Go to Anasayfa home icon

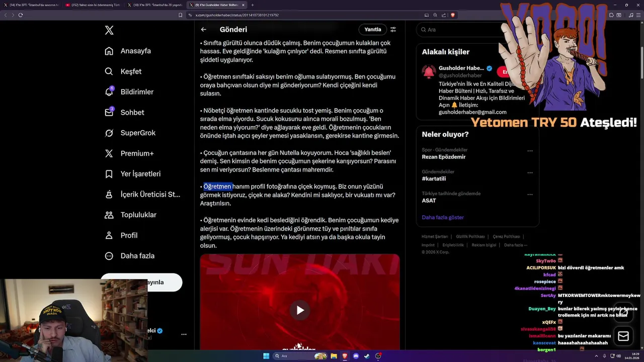pyautogui.click(x=109, y=51)
